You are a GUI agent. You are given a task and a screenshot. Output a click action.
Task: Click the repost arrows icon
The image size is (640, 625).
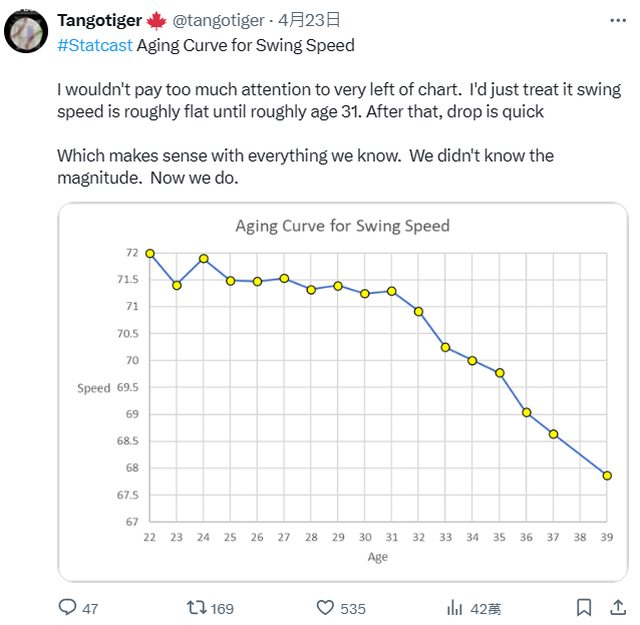pos(197,607)
